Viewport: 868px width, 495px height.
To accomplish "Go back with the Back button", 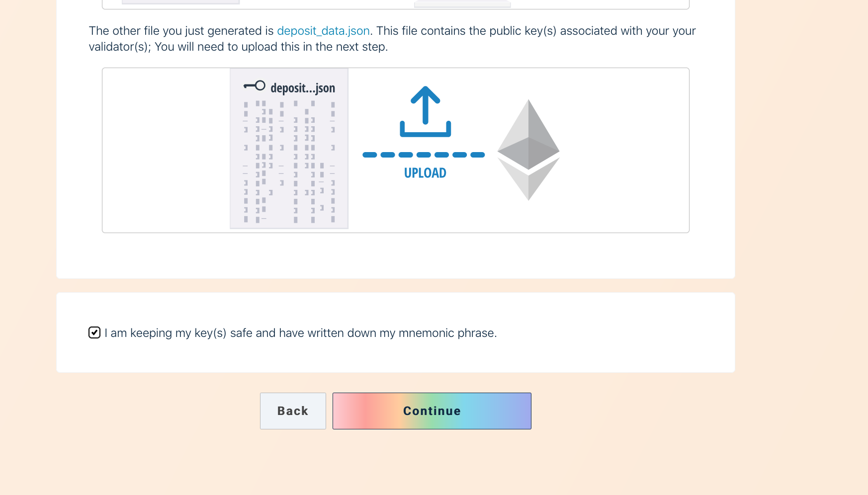I will click(293, 411).
